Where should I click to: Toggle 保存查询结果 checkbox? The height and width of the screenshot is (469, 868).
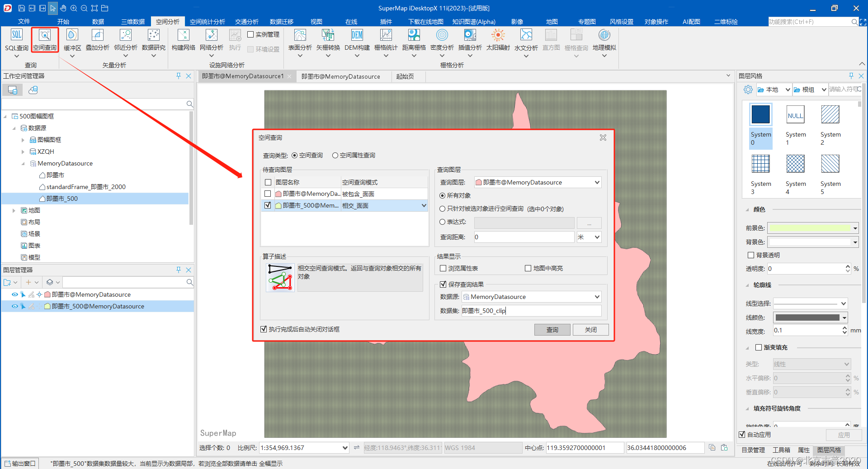443,284
